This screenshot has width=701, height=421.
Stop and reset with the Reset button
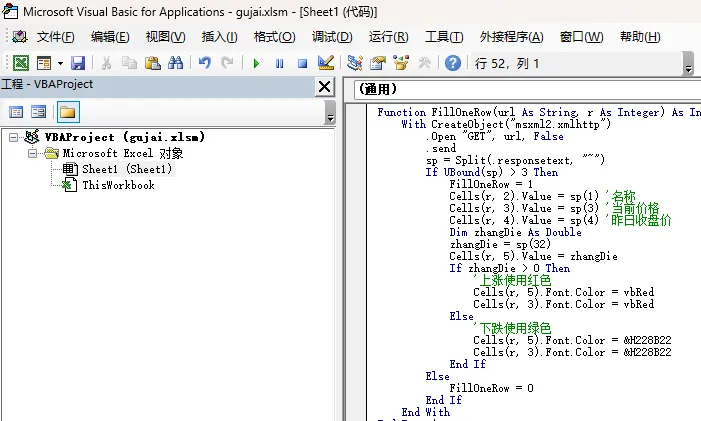pyautogui.click(x=303, y=63)
